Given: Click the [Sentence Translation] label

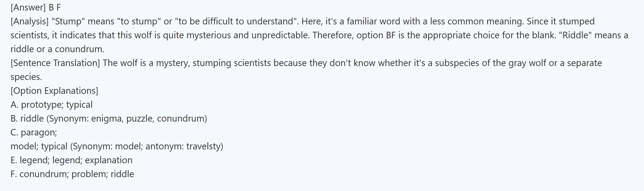Looking at the screenshot, I should (x=55, y=63).
